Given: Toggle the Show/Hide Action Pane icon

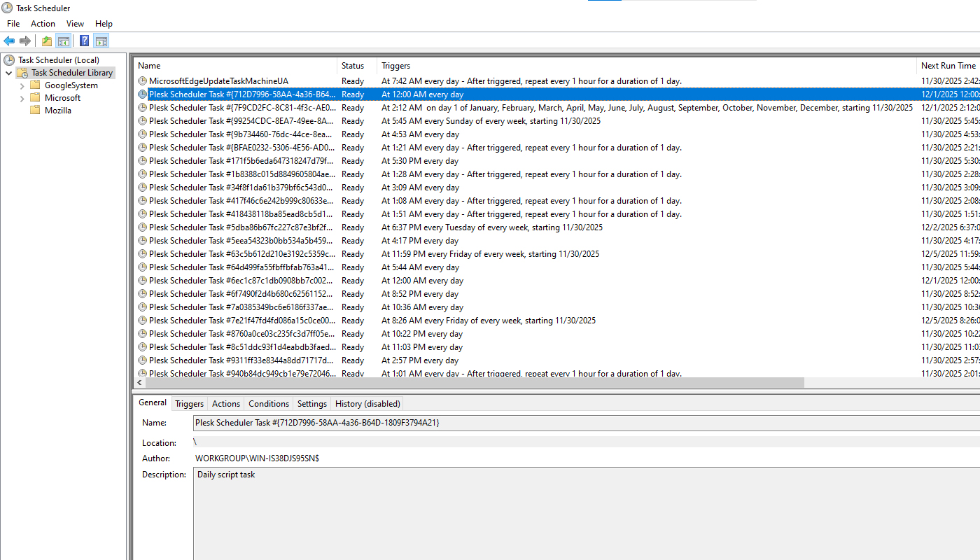Looking at the screenshot, I should point(101,41).
